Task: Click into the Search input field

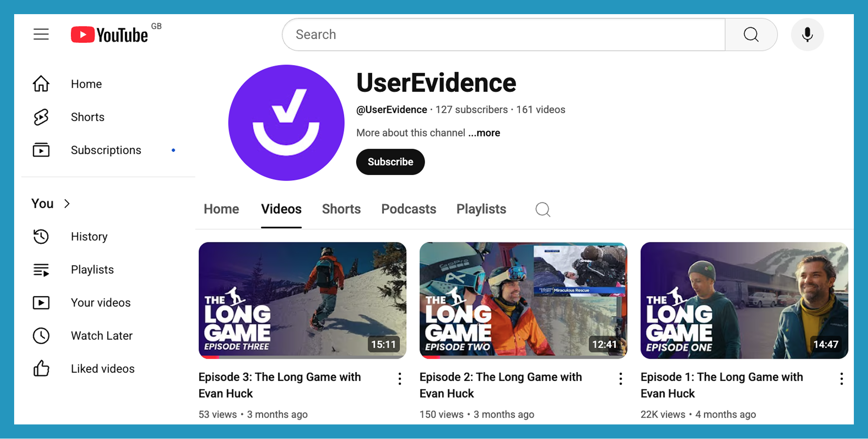Action: click(x=504, y=34)
